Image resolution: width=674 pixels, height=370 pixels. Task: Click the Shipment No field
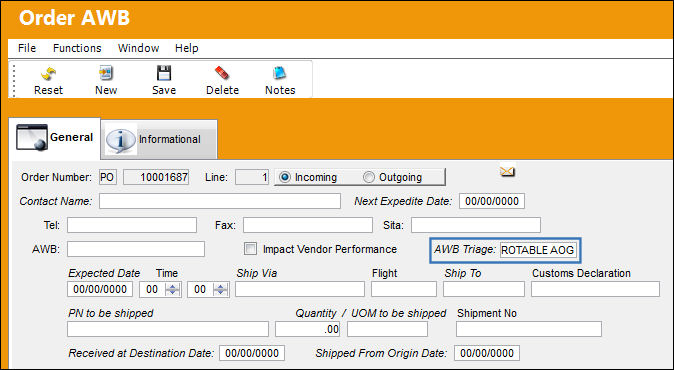coord(529,329)
